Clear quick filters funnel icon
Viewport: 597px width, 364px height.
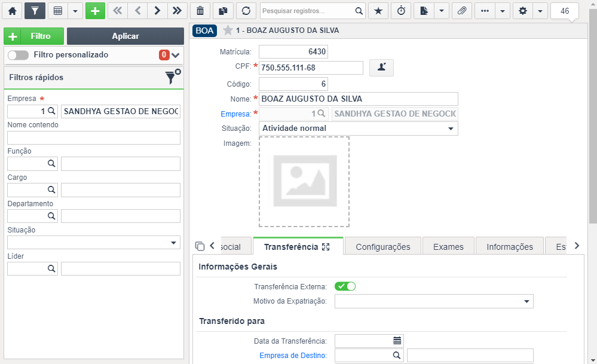173,77
